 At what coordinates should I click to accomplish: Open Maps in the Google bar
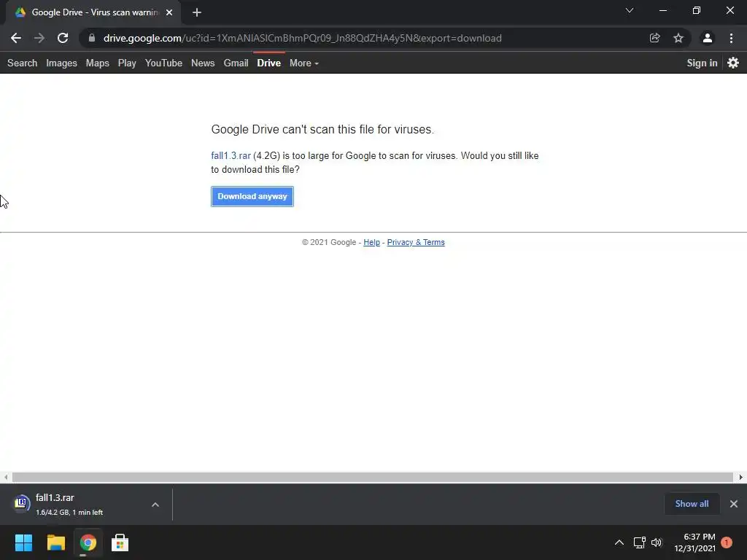(x=98, y=63)
